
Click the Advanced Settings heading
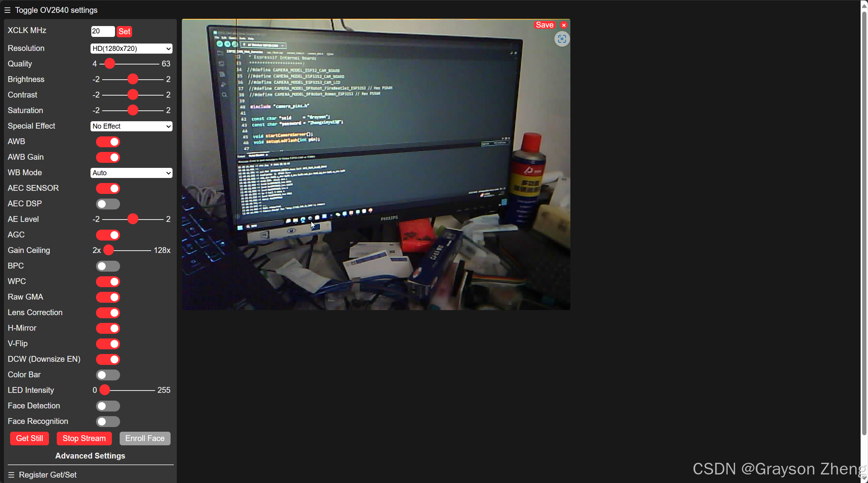tap(90, 456)
